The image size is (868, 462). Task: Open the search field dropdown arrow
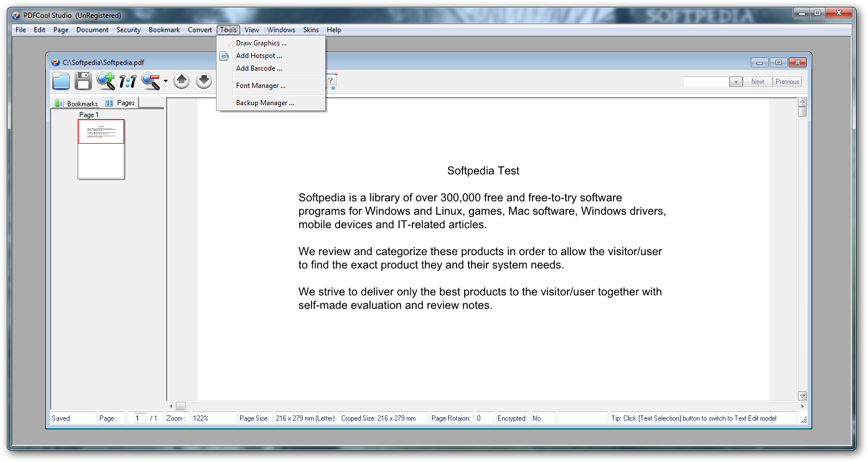[736, 82]
